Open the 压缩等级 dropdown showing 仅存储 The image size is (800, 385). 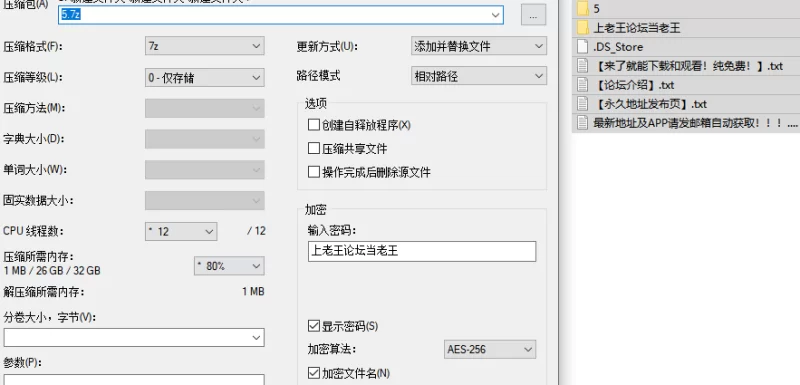(x=205, y=78)
